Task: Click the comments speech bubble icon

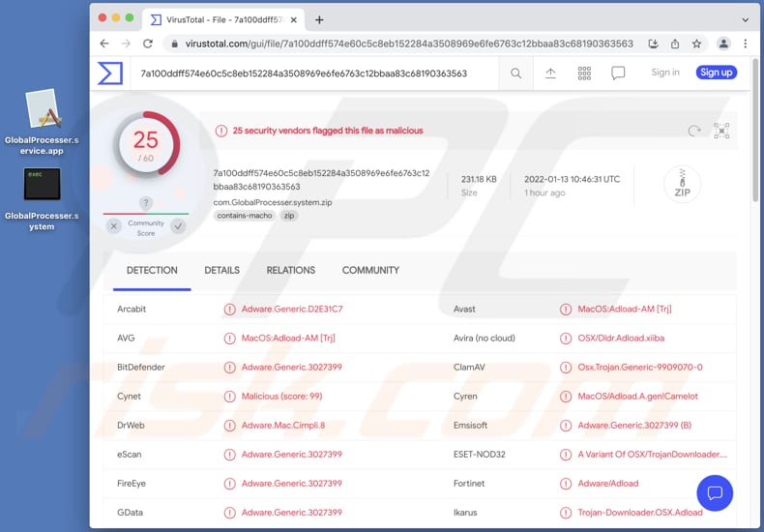Action: point(618,73)
